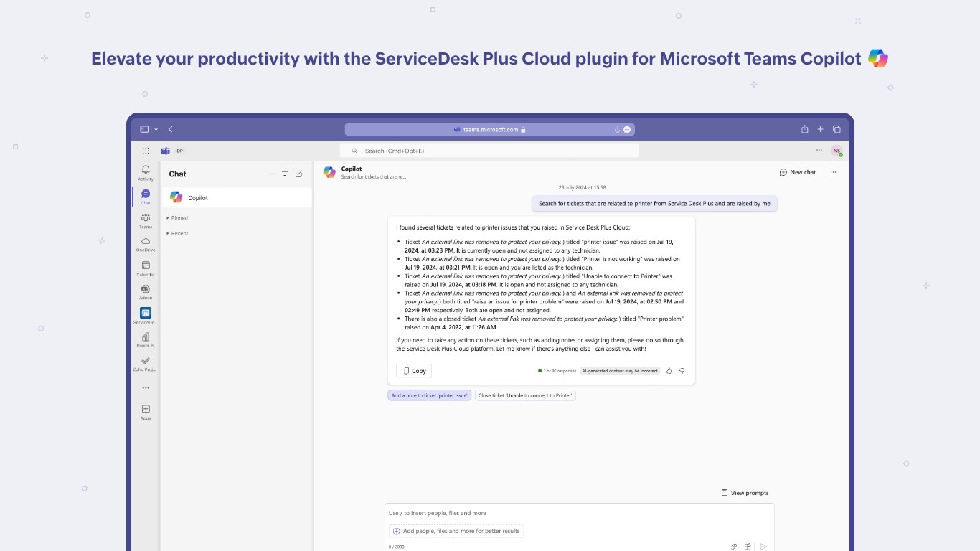Expand the Pinned chats section
Image resolution: width=980 pixels, height=551 pixels.
pos(177,218)
